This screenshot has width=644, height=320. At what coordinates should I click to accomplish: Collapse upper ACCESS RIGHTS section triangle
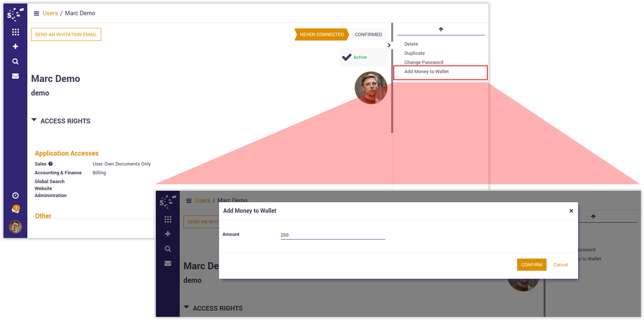point(34,121)
